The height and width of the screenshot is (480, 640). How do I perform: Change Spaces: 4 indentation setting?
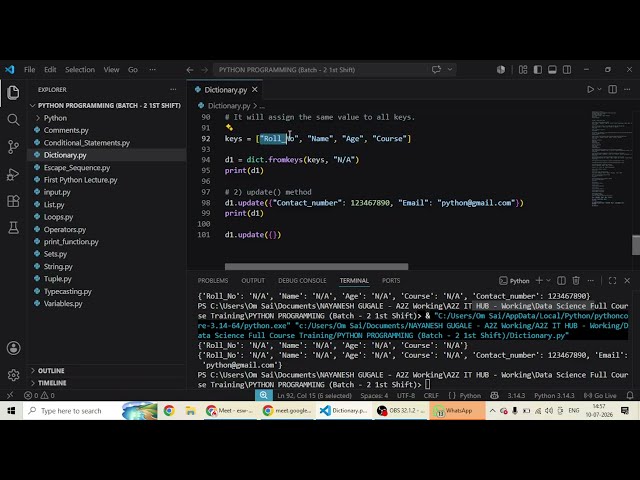click(374, 395)
